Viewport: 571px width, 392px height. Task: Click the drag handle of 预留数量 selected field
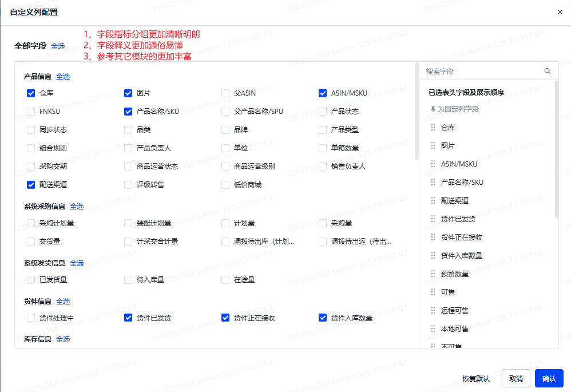coord(433,274)
